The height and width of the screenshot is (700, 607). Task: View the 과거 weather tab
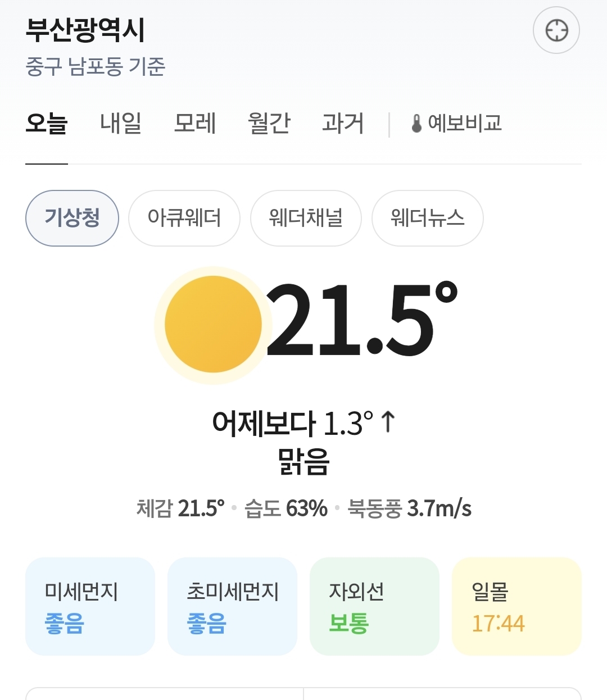click(343, 124)
